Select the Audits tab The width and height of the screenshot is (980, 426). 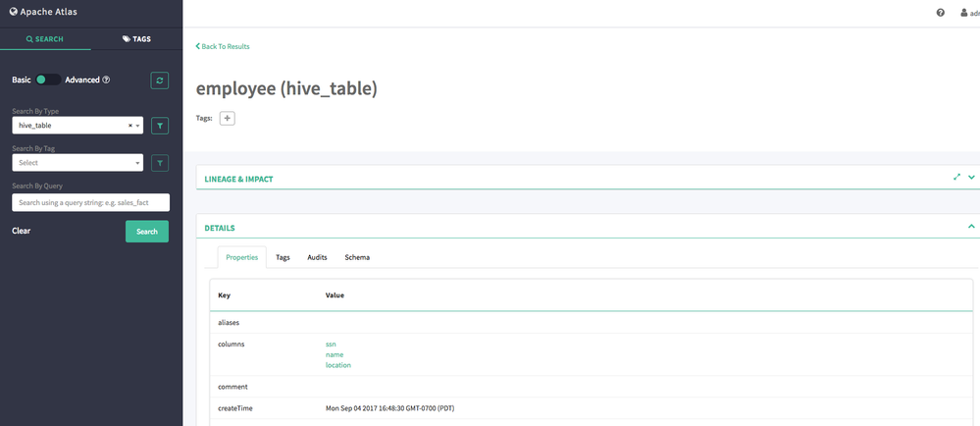[317, 257]
